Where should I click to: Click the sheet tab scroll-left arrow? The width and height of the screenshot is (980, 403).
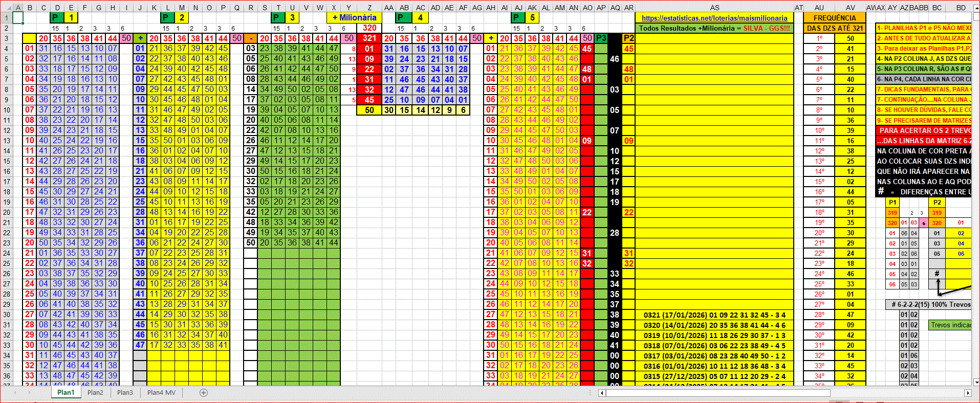click(15, 393)
